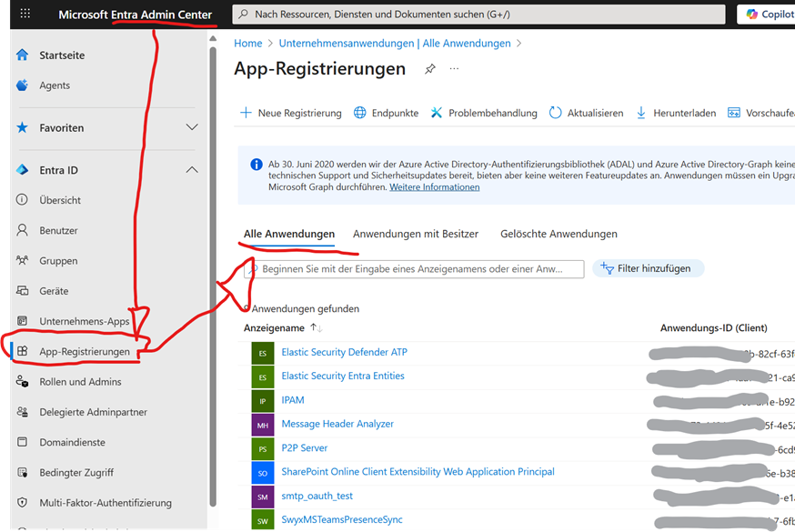Image resolution: width=795 pixels, height=532 pixels.
Task: Click Endpunkte toolbar button
Action: 387,113
